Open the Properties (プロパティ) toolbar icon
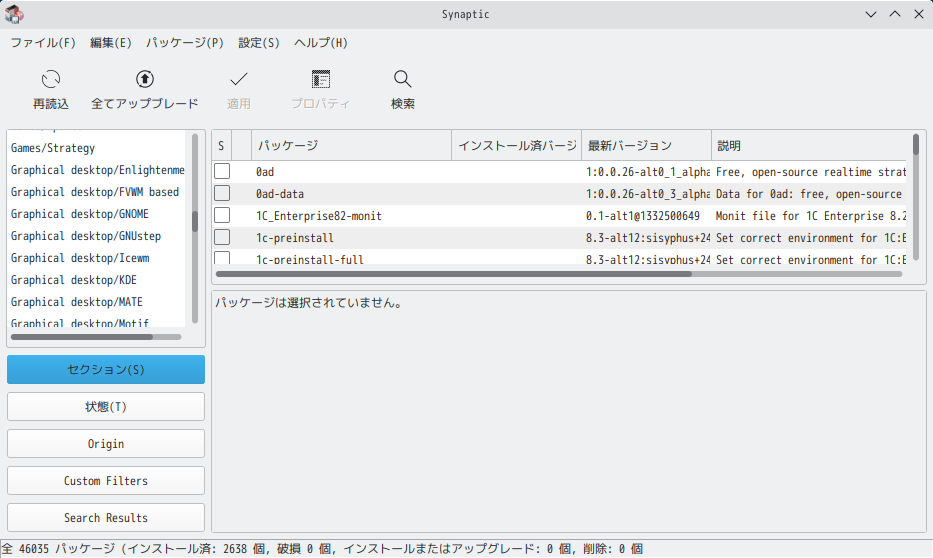Image resolution: width=933 pixels, height=558 pixels. coord(321,79)
